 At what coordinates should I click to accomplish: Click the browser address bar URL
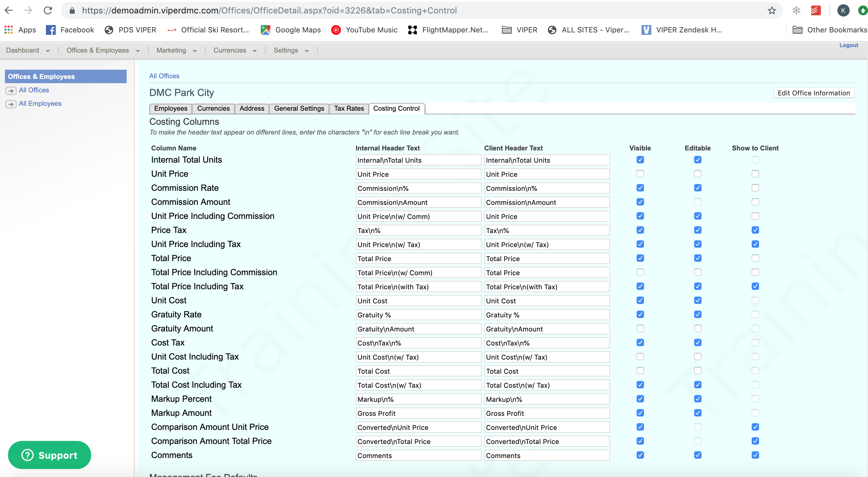(x=270, y=10)
